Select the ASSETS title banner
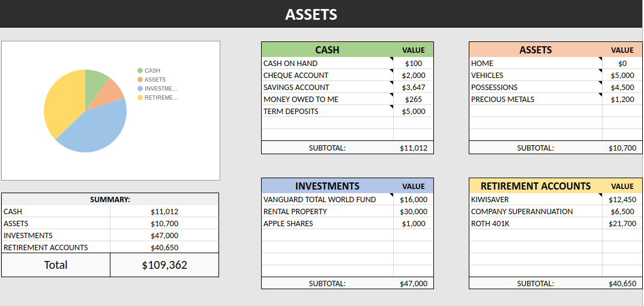This screenshot has width=644, height=306. pos(320,14)
